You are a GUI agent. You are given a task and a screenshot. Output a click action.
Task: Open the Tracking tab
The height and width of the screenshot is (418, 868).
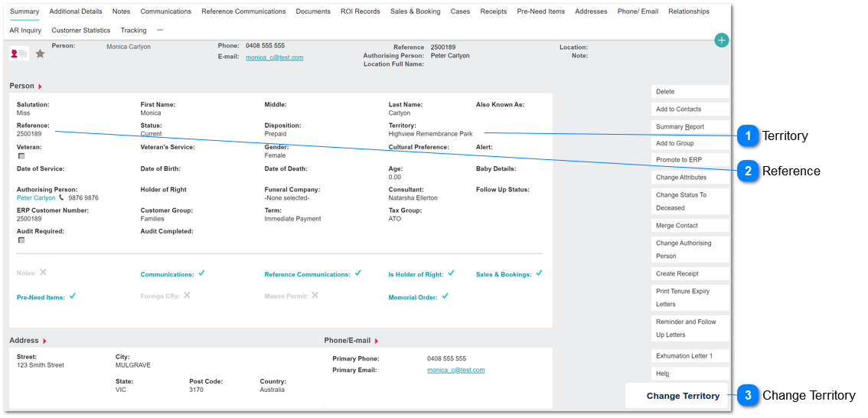click(133, 31)
